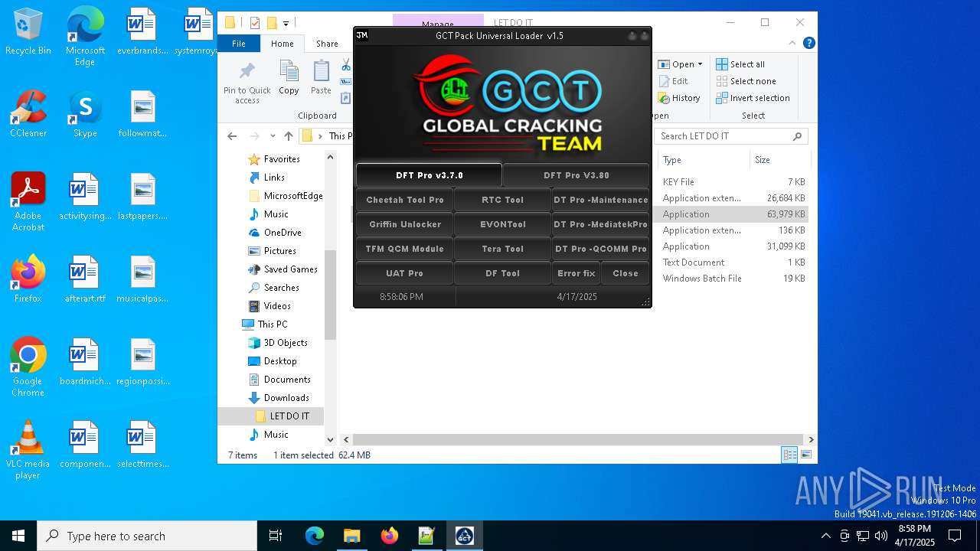The width and height of the screenshot is (980, 551).
Task: Collapse the Explorer ribbon with chevron
Action: [794, 44]
